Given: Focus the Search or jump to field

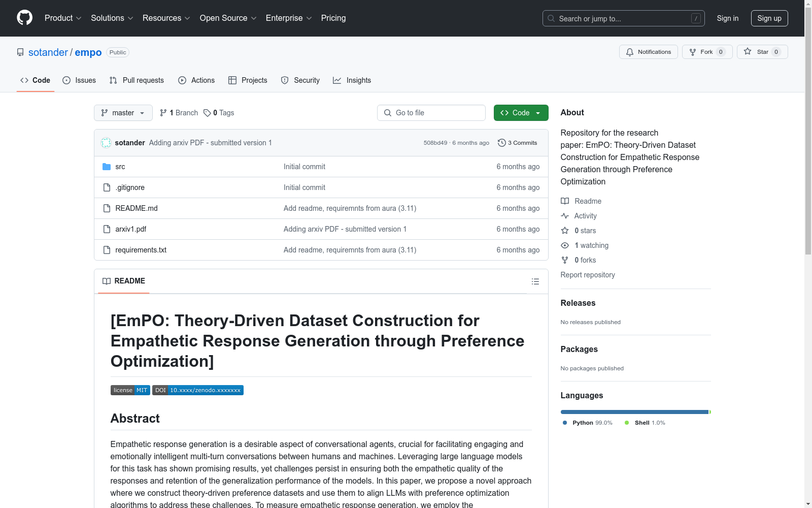Looking at the screenshot, I should tap(624, 18).
